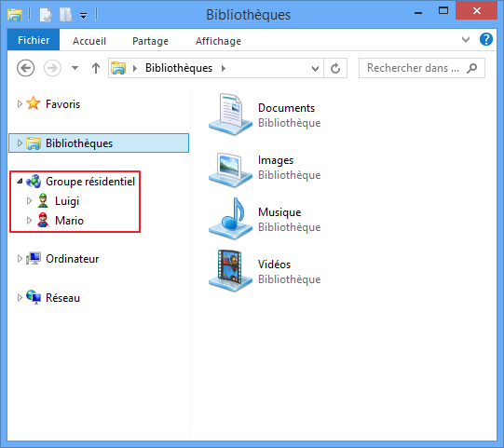This screenshot has height=448, width=504.
Task: Collapse the Groupe résidentiel node
Action: pos(20,182)
